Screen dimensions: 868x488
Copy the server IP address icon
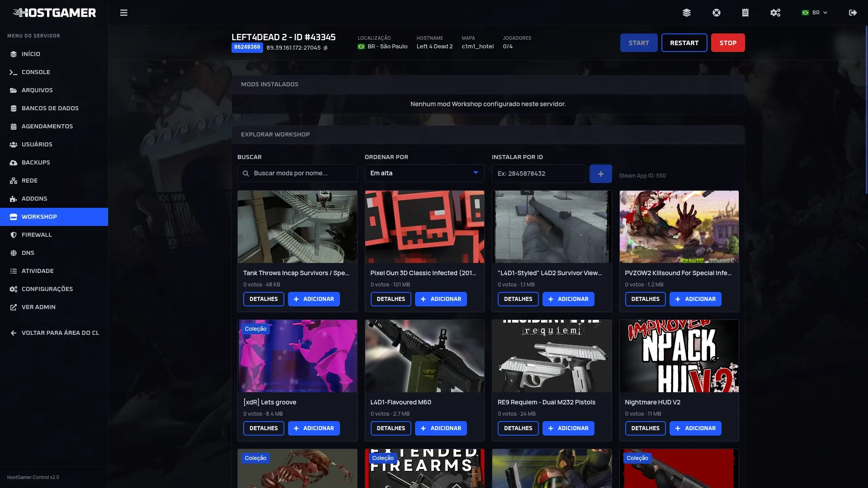[x=325, y=48]
